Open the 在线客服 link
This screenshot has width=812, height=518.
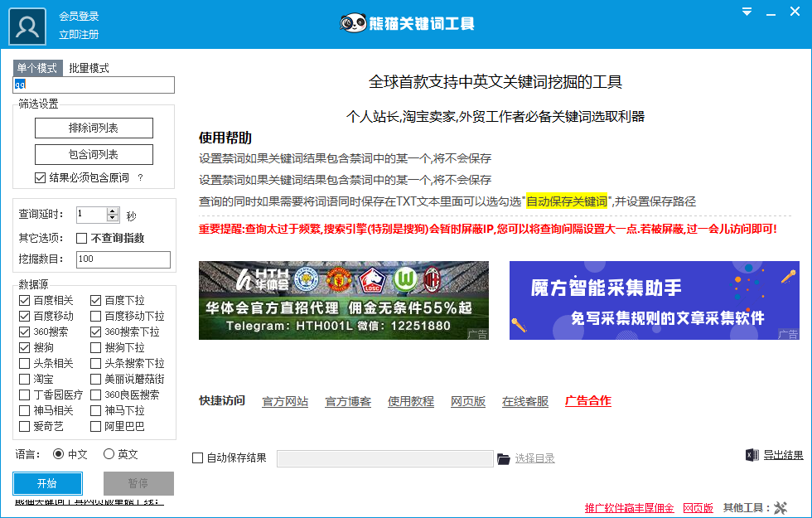(525, 401)
